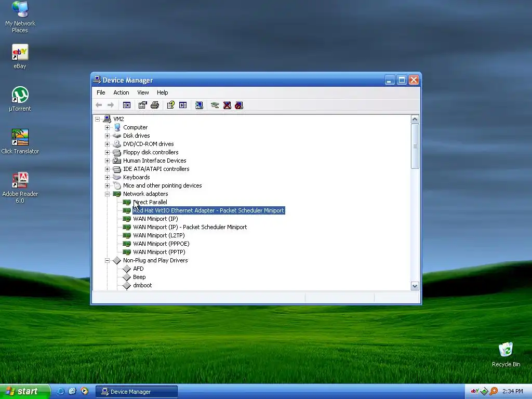This screenshot has width=532, height=399.
Task: Select the WAN Miniport (PPPOE) entry
Action: [161, 244]
